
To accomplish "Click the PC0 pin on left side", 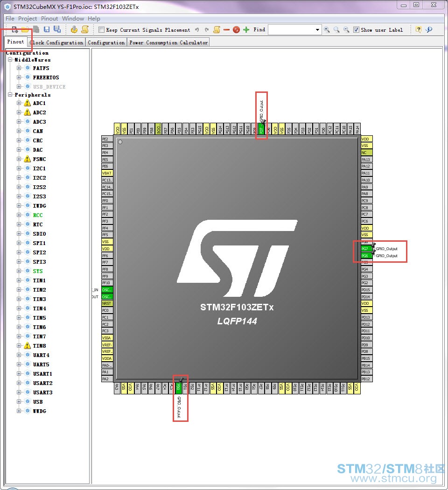I will (107, 310).
